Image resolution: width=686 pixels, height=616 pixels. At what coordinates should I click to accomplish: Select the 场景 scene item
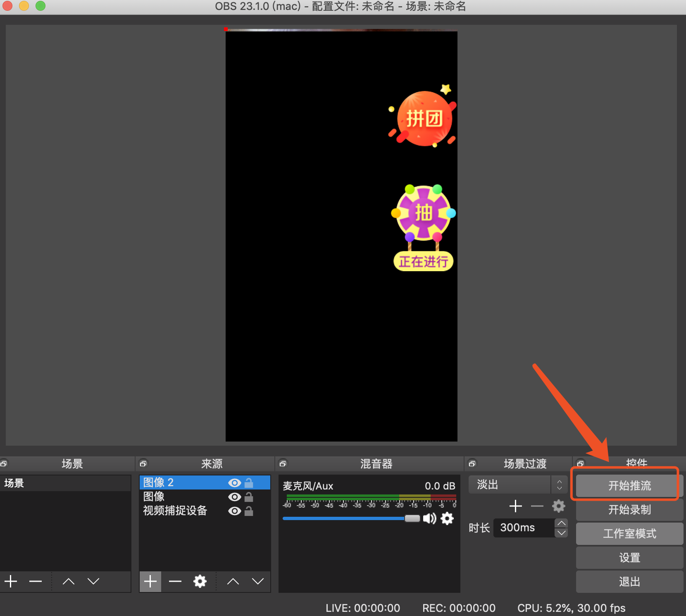click(x=65, y=483)
